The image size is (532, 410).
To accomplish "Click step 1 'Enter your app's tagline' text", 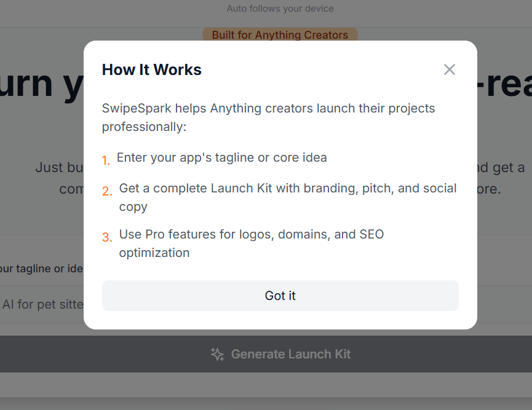I will click(221, 158).
